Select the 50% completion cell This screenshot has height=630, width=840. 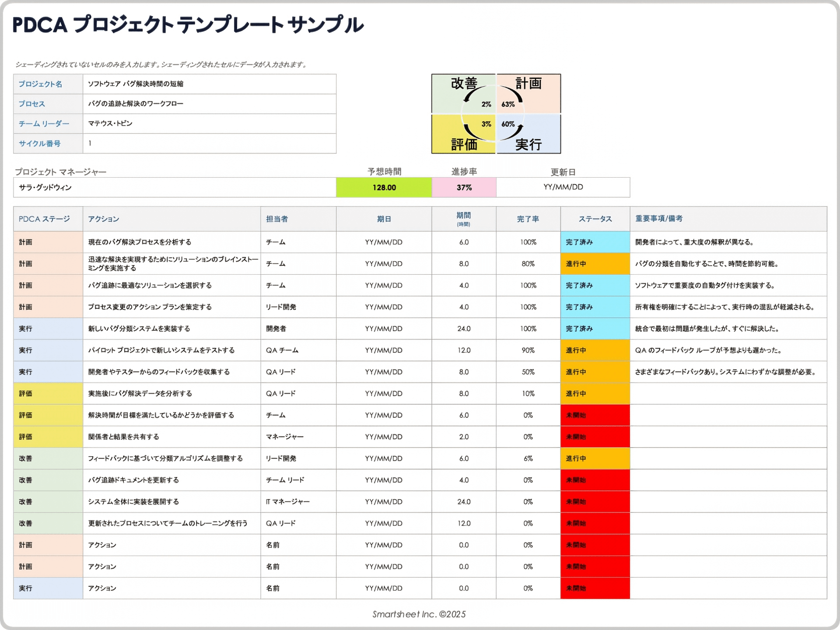528,372
